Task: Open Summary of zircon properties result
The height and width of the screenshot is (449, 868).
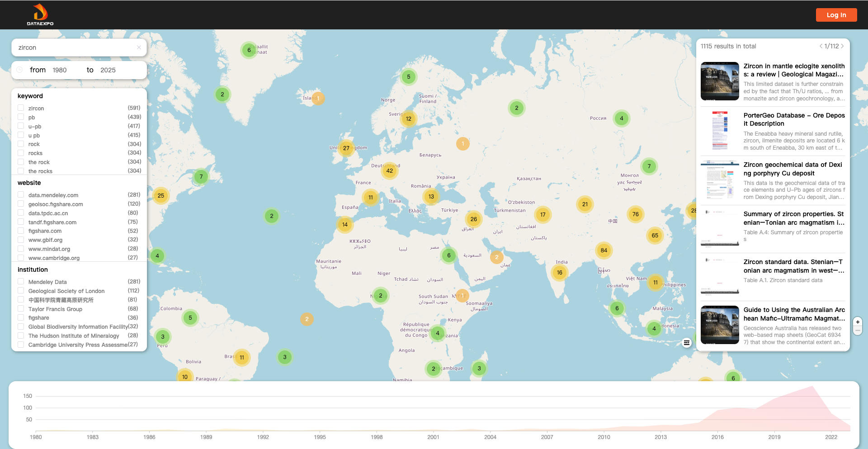Action: 794,218
